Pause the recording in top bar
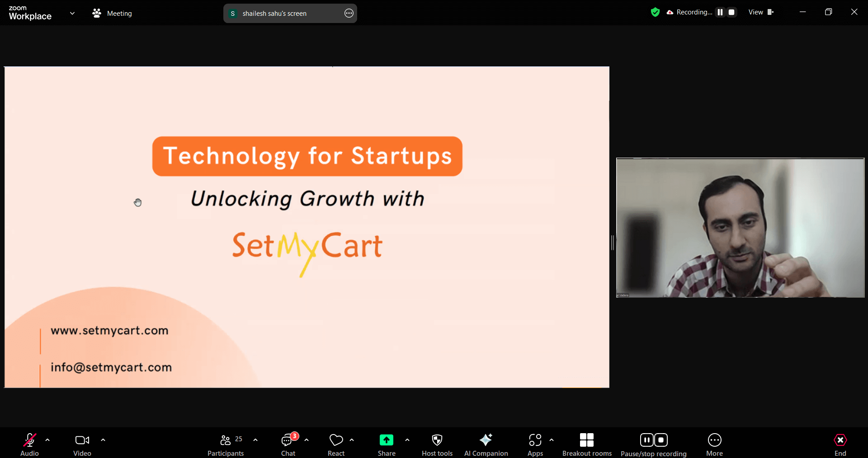 coord(720,12)
